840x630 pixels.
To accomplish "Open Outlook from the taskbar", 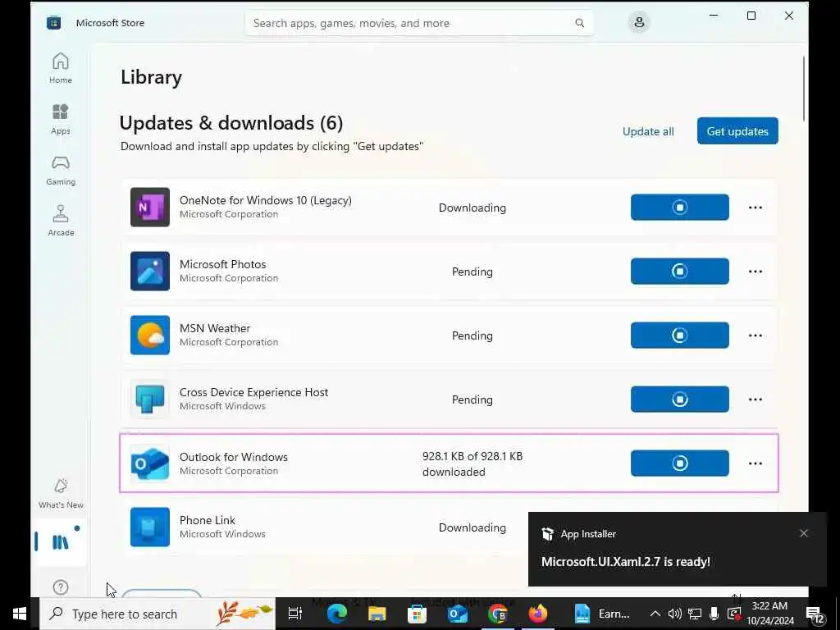I will (x=458, y=614).
